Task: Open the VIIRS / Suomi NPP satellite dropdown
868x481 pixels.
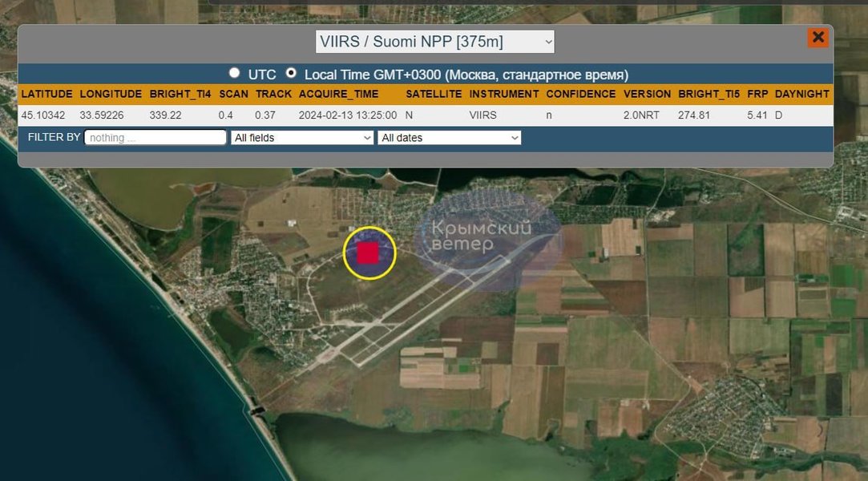Action: point(435,42)
